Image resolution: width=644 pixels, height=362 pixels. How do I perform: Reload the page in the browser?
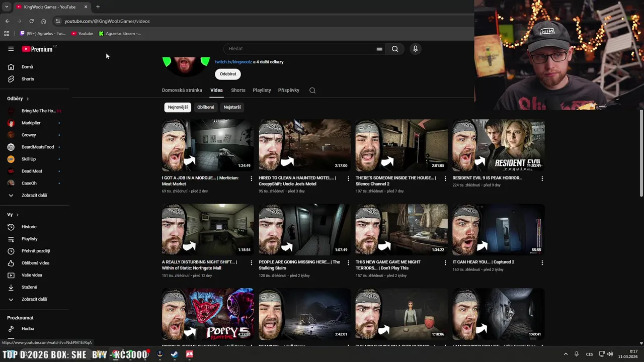(x=31, y=21)
